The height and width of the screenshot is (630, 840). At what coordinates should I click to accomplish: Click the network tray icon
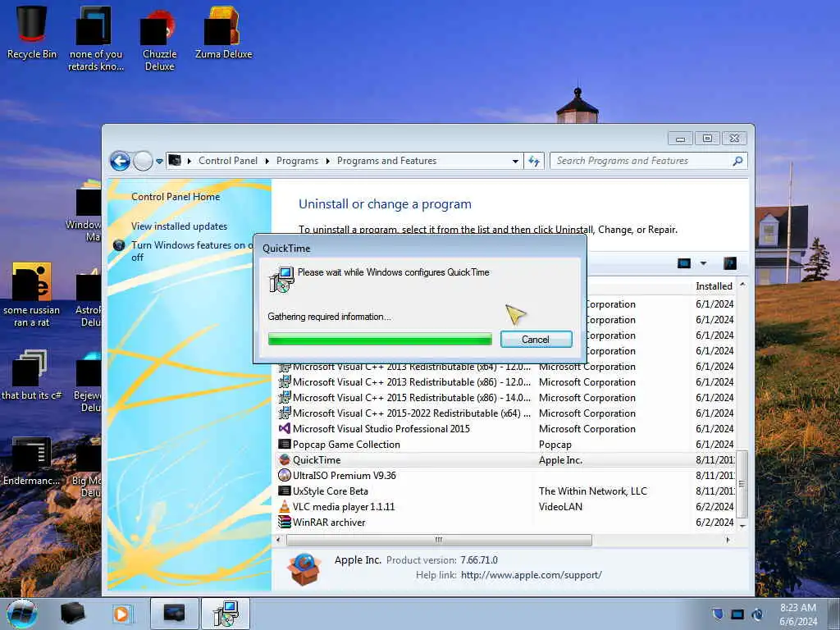(737, 614)
